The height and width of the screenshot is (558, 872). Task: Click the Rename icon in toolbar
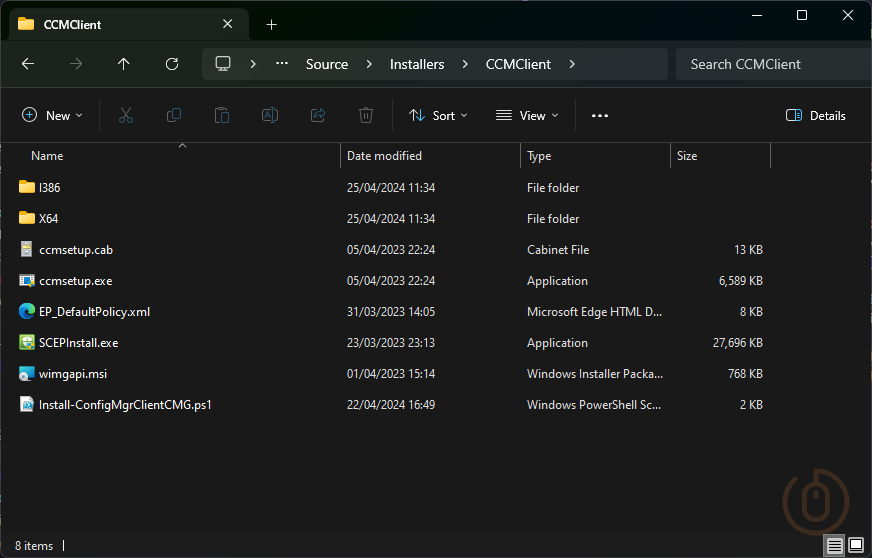pyautogui.click(x=270, y=115)
